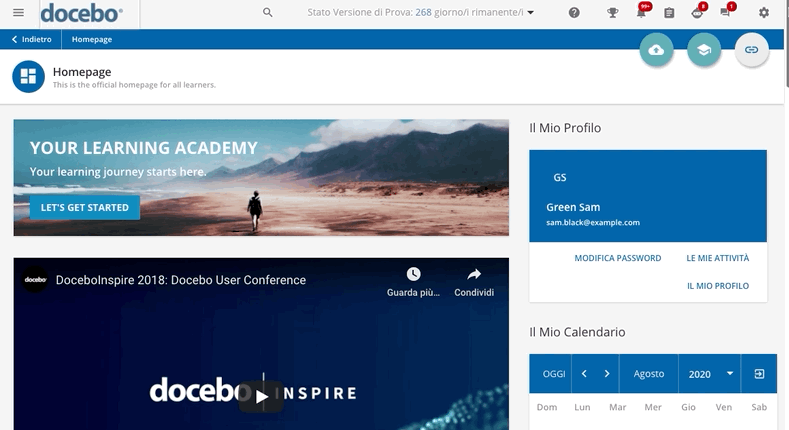Open the 2020 year dropdown in calendar
This screenshot has width=789, height=430.
pyautogui.click(x=711, y=374)
